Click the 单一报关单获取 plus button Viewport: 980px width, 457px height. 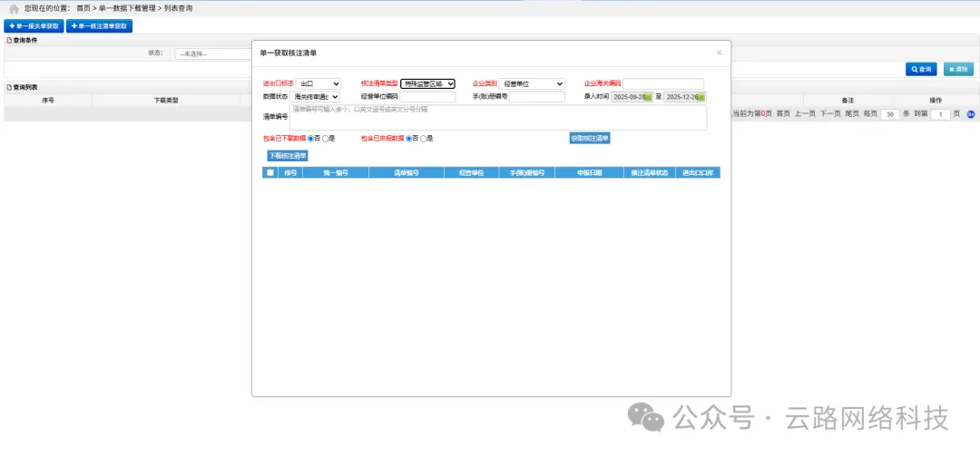34,26
